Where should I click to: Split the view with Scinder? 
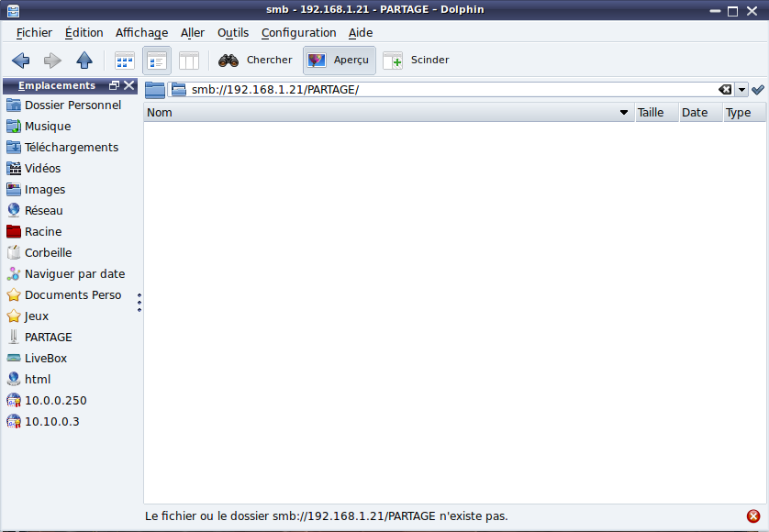[417, 61]
